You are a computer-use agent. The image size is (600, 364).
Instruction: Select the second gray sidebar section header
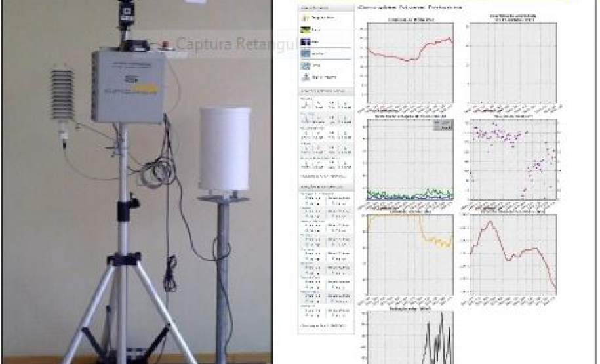[x=326, y=91]
